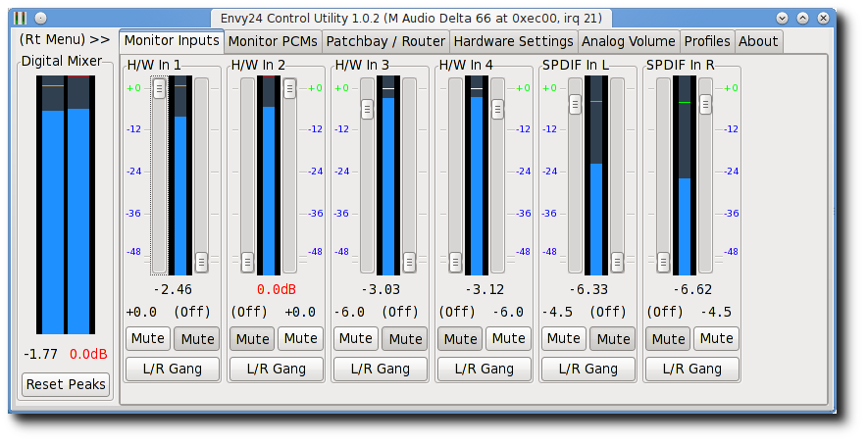Toggle right Mute for H/W In 2

(300, 339)
